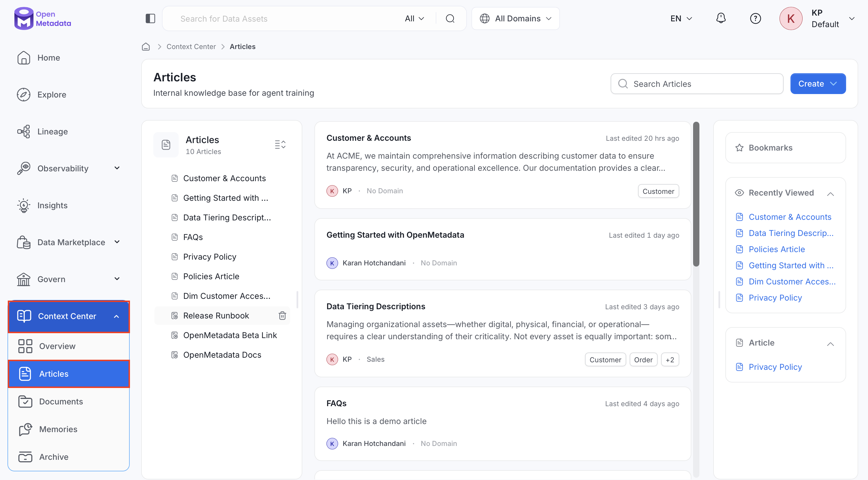Open Privacy Policy under Article section
The height and width of the screenshot is (480, 868).
click(775, 367)
